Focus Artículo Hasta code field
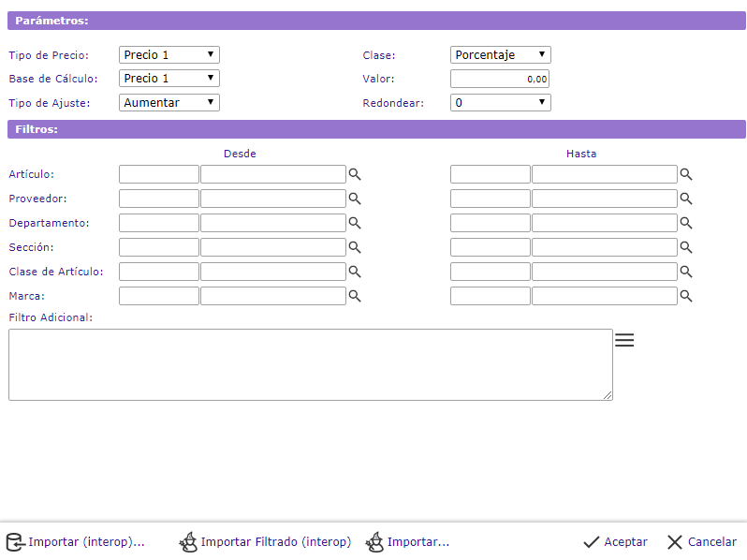The image size is (747, 560). click(491, 174)
